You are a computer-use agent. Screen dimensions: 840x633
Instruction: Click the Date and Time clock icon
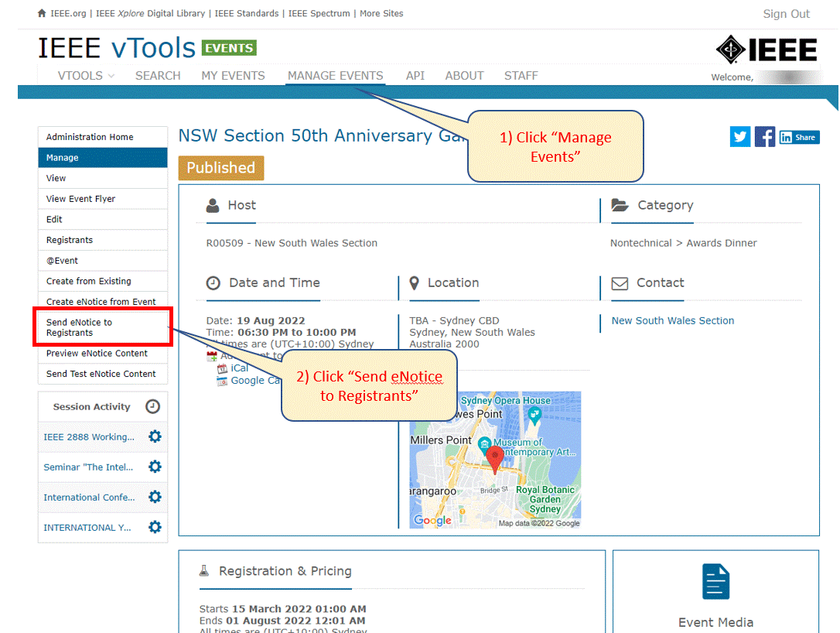click(213, 283)
